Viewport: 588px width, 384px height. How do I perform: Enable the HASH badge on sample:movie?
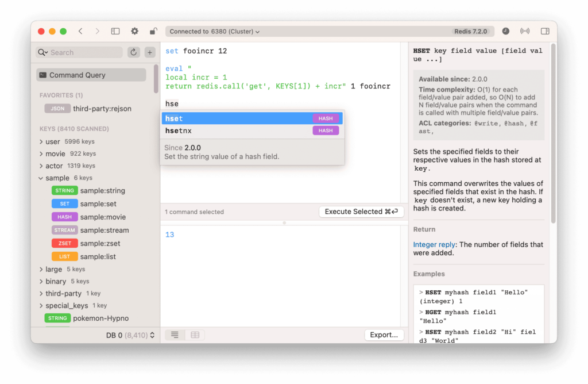point(64,217)
